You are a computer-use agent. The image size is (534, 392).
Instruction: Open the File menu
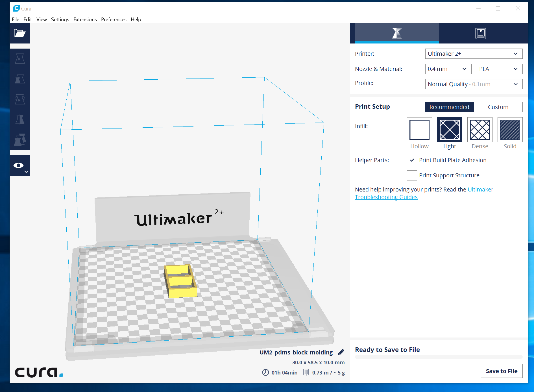click(16, 19)
